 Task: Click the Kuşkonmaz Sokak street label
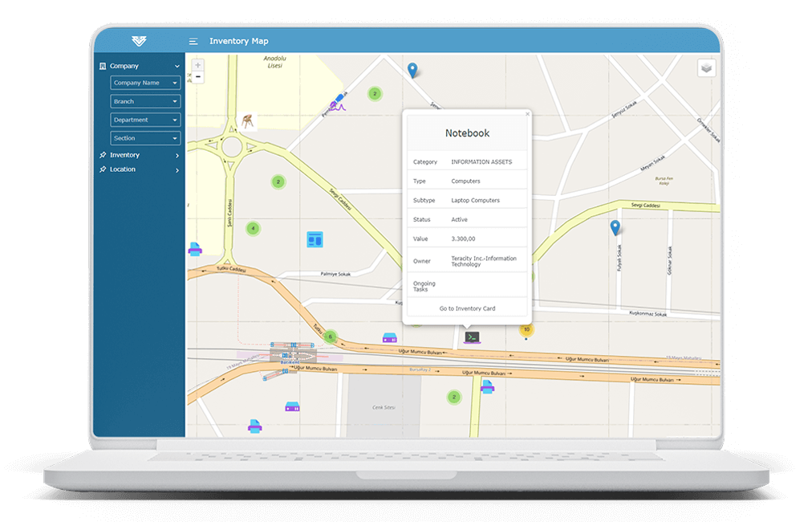point(648,314)
